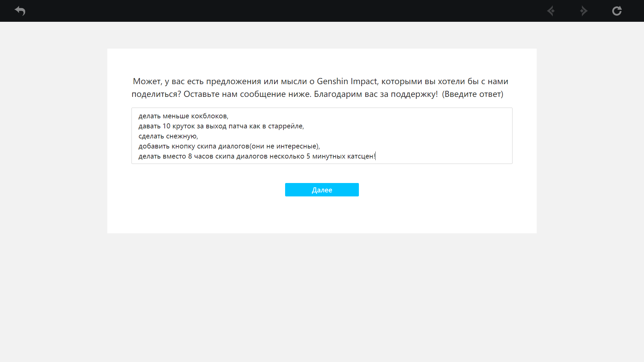Go to previous page using left navigation arrow

click(x=551, y=11)
